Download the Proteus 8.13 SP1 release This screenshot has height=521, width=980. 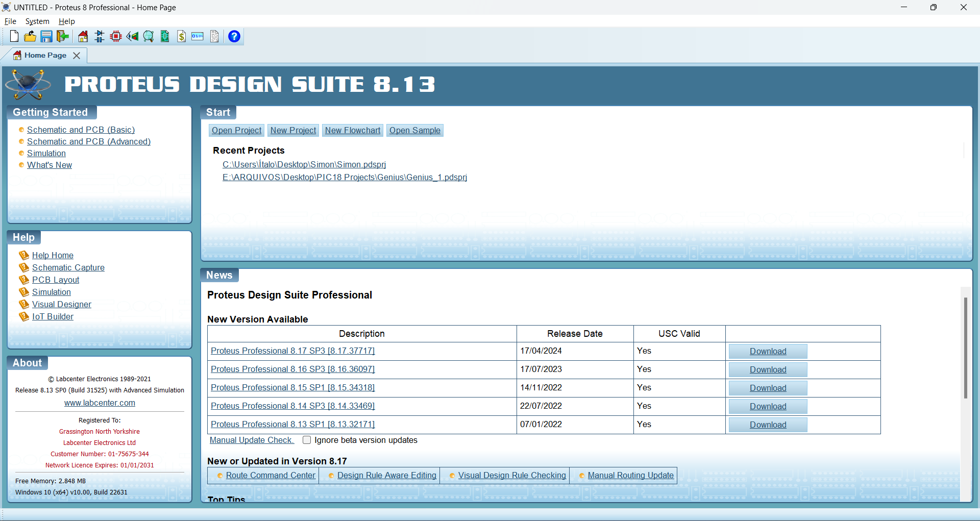(768, 425)
